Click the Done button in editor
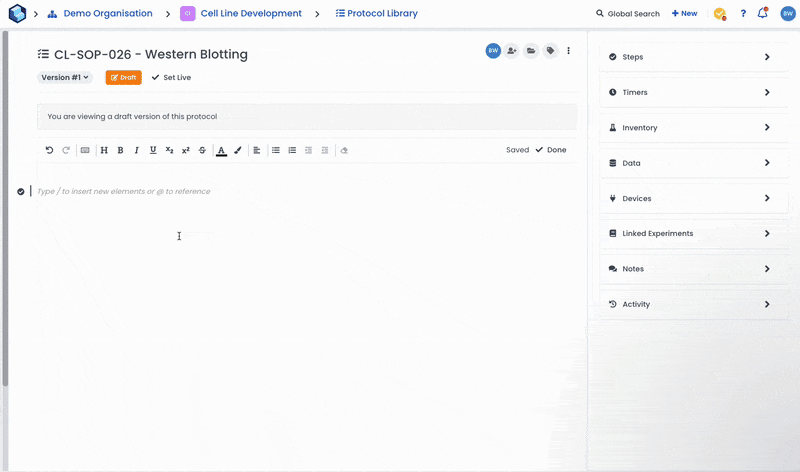Viewport: 800px width, 472px height. coord(551,150)
